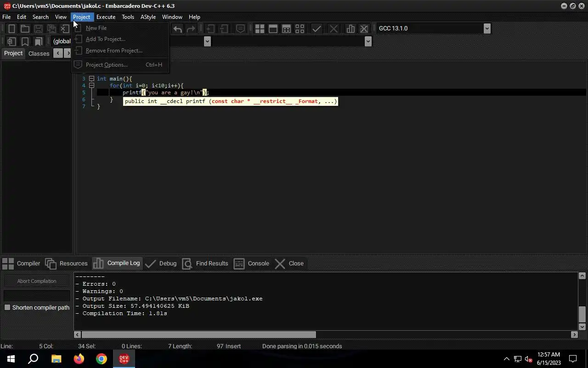Switch to the Console bottom tab
588x368 pixels.
[x=252, y=264]
